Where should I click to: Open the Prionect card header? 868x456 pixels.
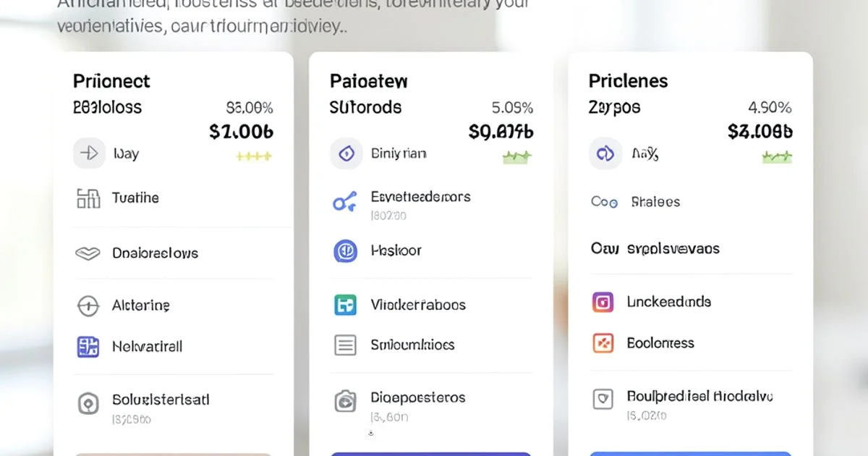click(111, 81)
